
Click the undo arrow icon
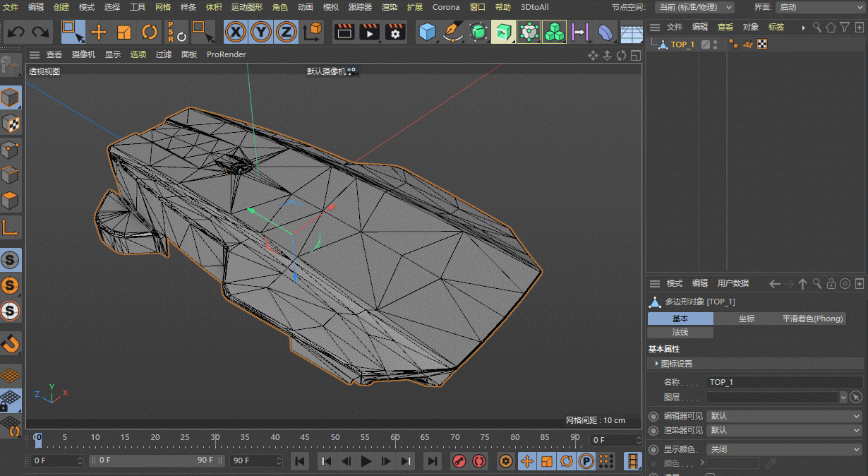click(x=16, y=32)
